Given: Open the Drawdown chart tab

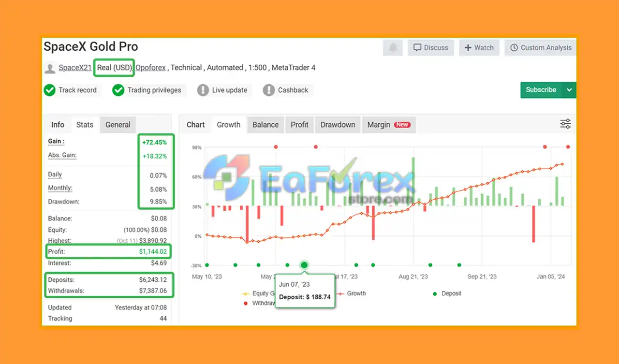Looking at the screenshot, I should click(x=338, y=125).
